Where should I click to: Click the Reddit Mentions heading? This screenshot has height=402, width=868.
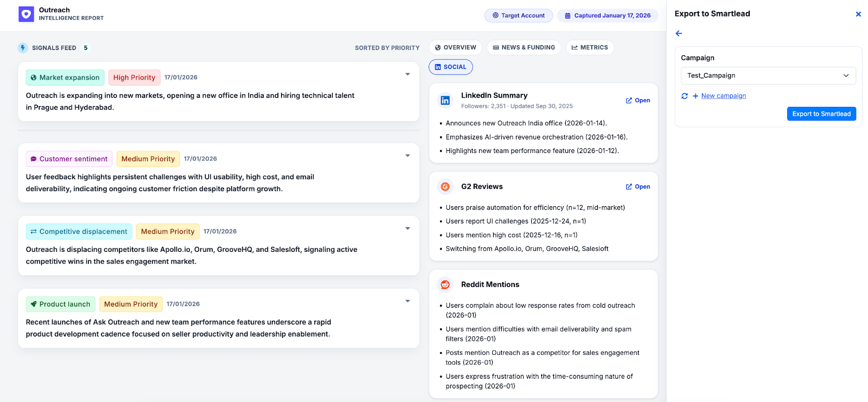pyautogui.click(x=490, y=285)
